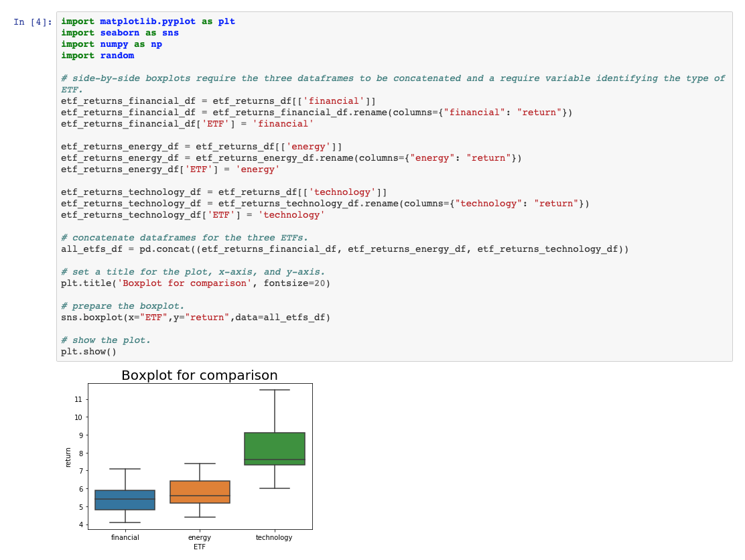Viewport: 745px width, 560px height.
Task: Click the green technology boxplot box
Action: [x=273, y=450]
